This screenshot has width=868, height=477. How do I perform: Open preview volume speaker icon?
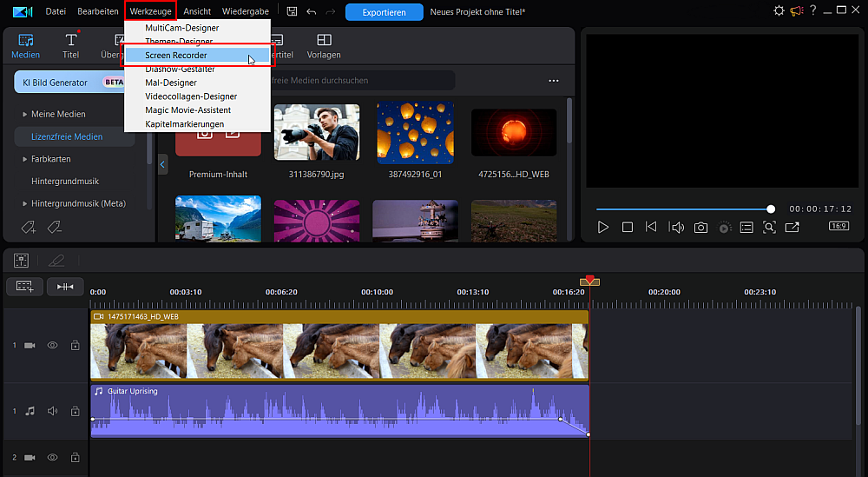click(x=676, y=227)
